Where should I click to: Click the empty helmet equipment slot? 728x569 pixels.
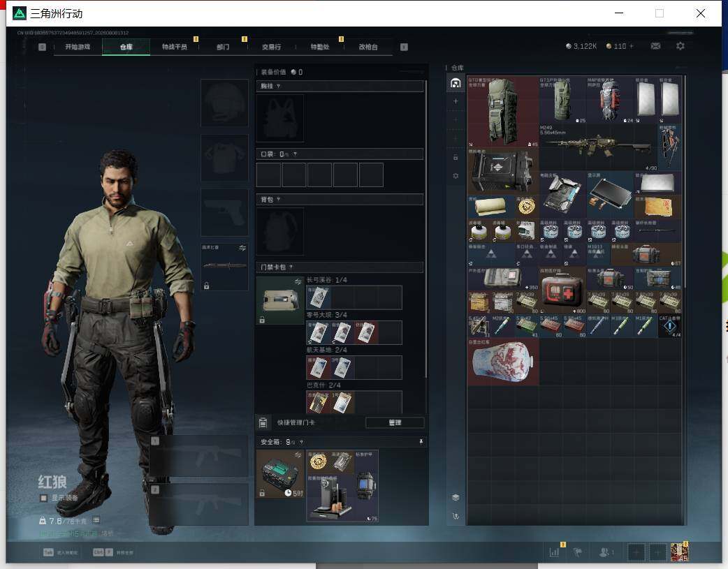click(x=224, y=103)
